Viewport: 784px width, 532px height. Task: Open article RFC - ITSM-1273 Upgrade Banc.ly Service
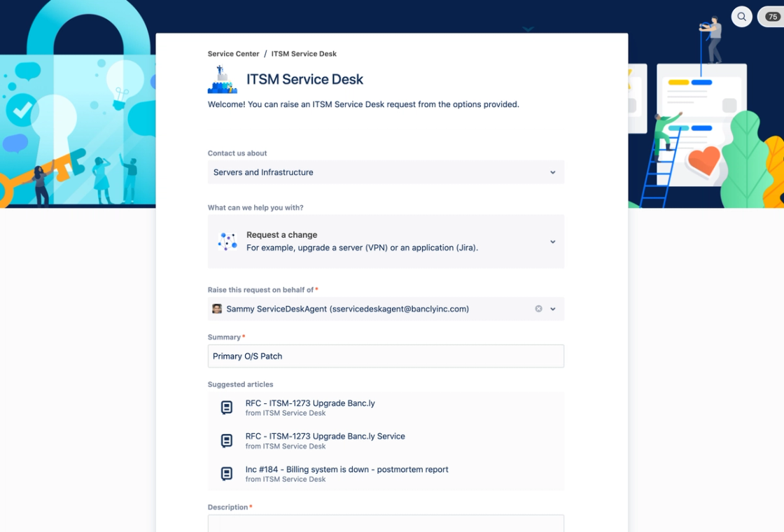(x=325, y=436)
